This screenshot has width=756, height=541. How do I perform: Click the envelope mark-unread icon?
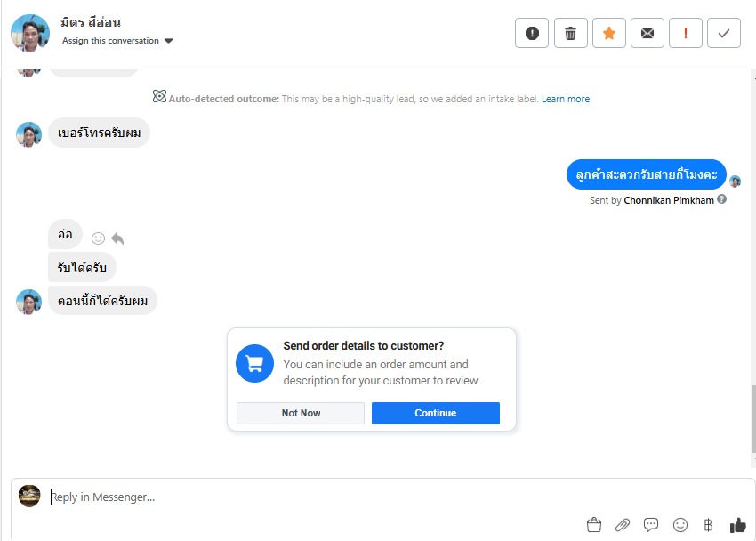point(647,34)
